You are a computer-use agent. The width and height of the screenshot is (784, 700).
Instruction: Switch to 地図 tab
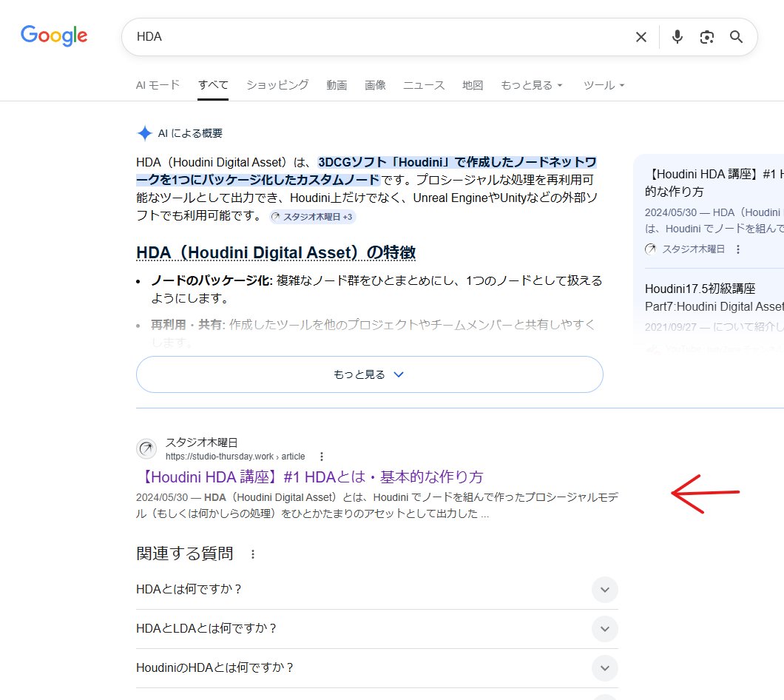coord(473,85)
